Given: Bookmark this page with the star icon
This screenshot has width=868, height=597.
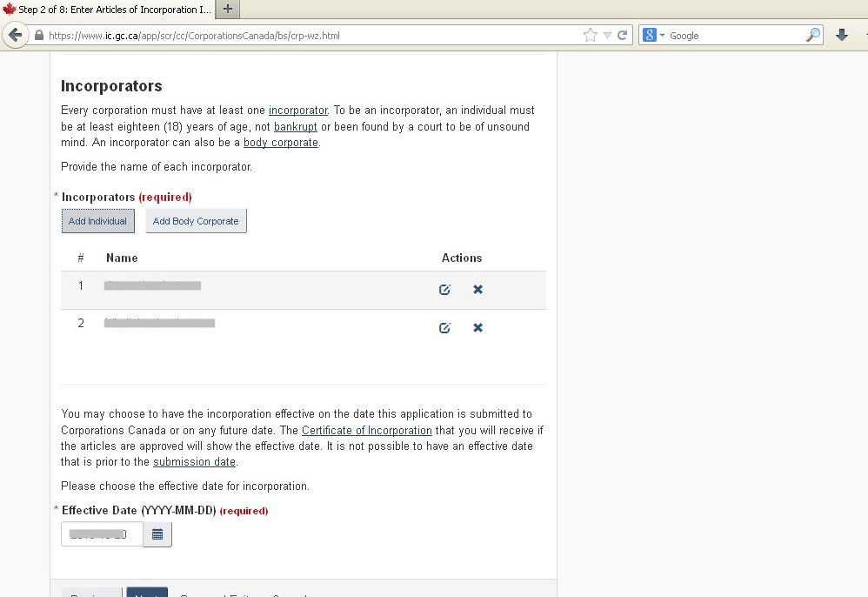Looking at the screenshot, I should click(x=591, y=36).
